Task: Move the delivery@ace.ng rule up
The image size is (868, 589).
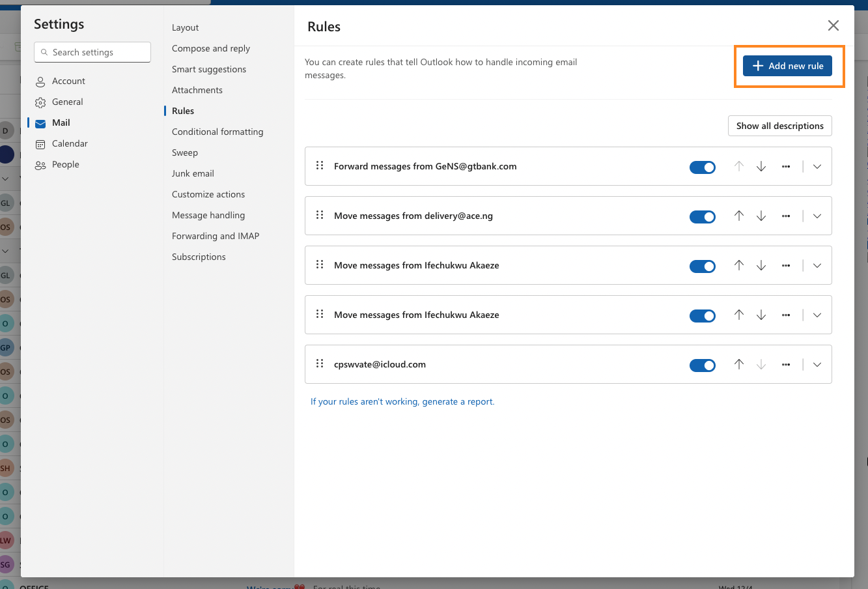Action: [739, 216]
